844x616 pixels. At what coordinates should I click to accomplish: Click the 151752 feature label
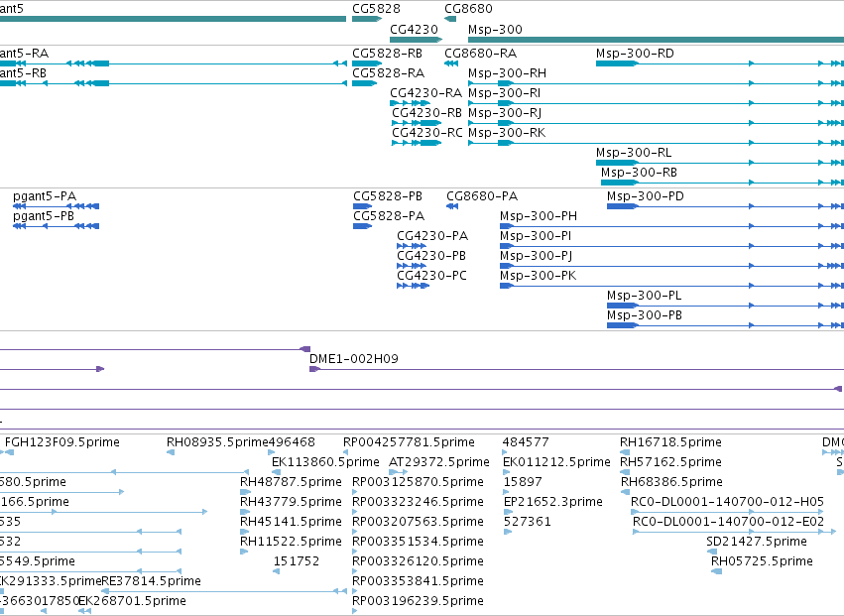click(x=297, y=562)
